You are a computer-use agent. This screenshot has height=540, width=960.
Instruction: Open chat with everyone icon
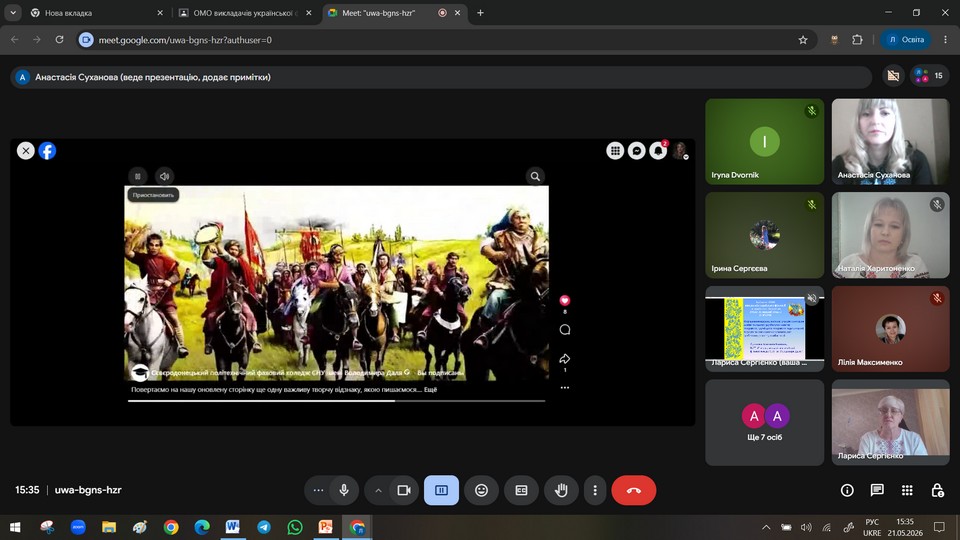pos(877,490)
